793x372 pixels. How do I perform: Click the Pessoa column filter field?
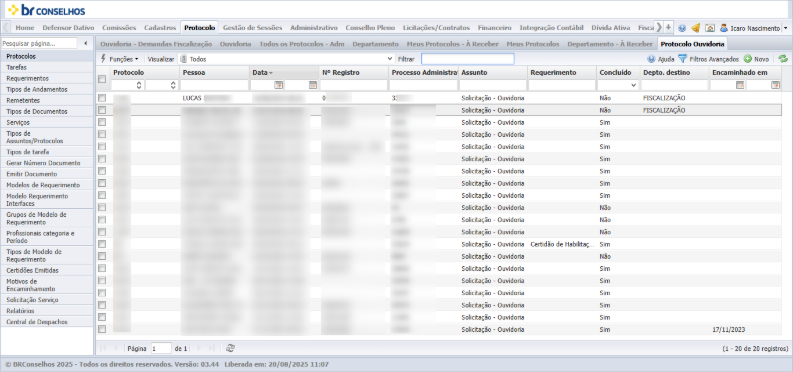coord(214,85)
